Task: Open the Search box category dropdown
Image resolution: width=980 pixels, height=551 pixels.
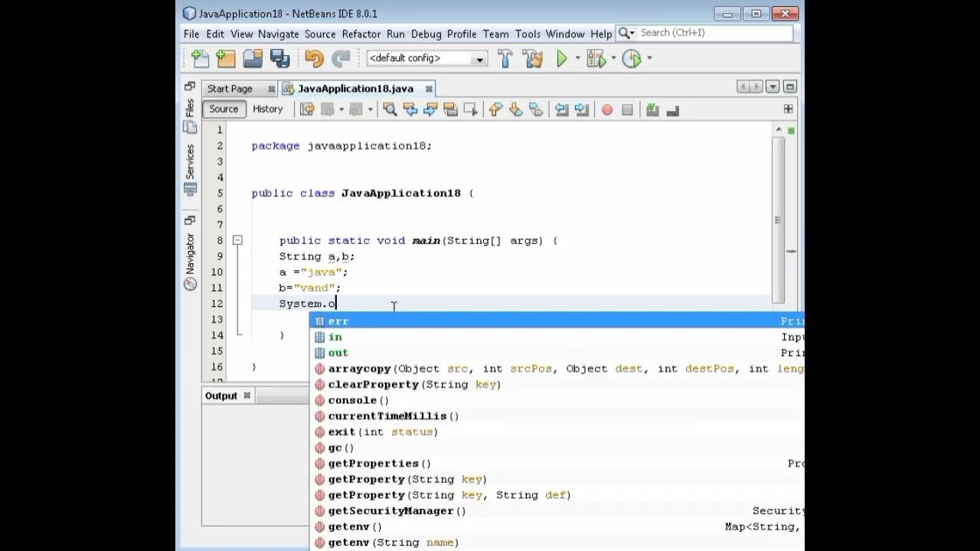Action: [x=626, y=33]
